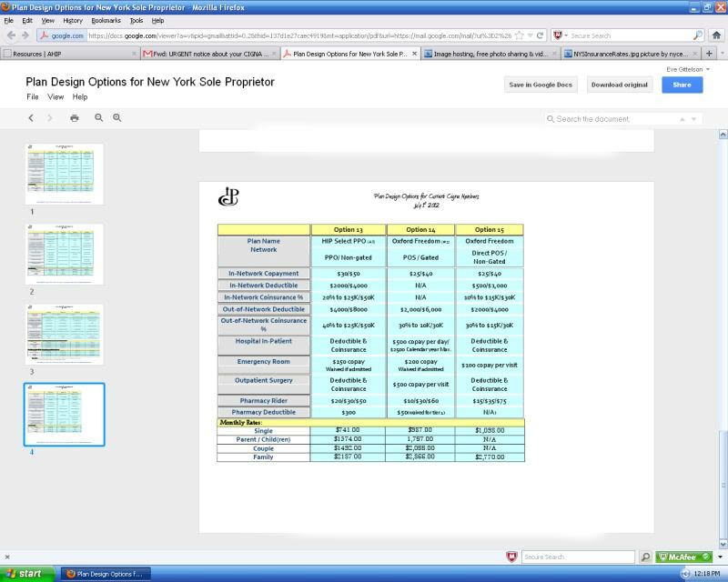The width and height of the screenshot is (728, 582).
Task: Print the document with printer icon
Action: (75, 118)
